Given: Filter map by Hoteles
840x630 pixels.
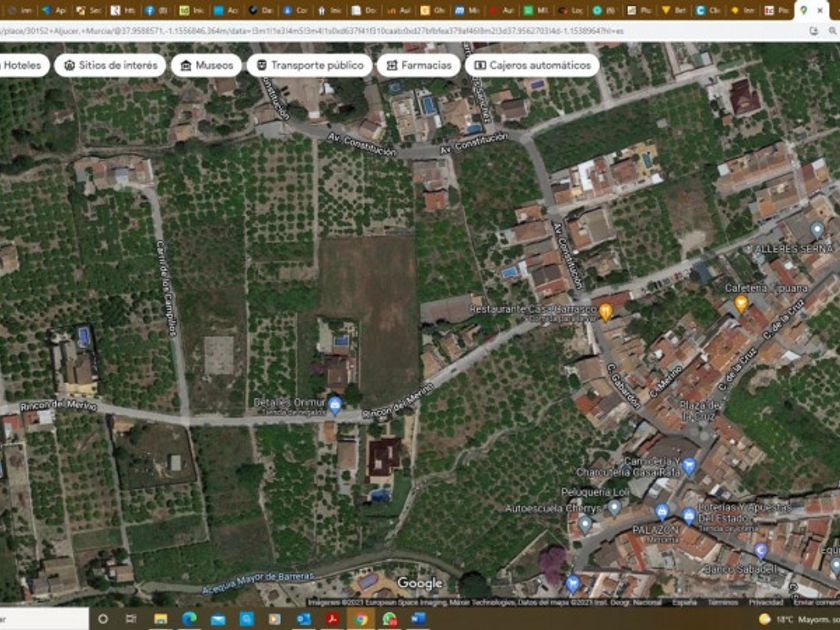Looking at the screenshot, I should [x=20, y=65].
